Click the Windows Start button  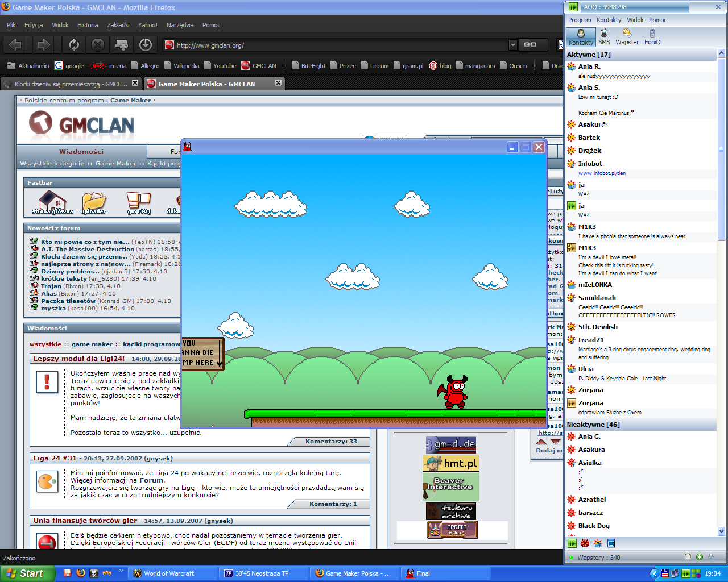click(x=27, y=573)
